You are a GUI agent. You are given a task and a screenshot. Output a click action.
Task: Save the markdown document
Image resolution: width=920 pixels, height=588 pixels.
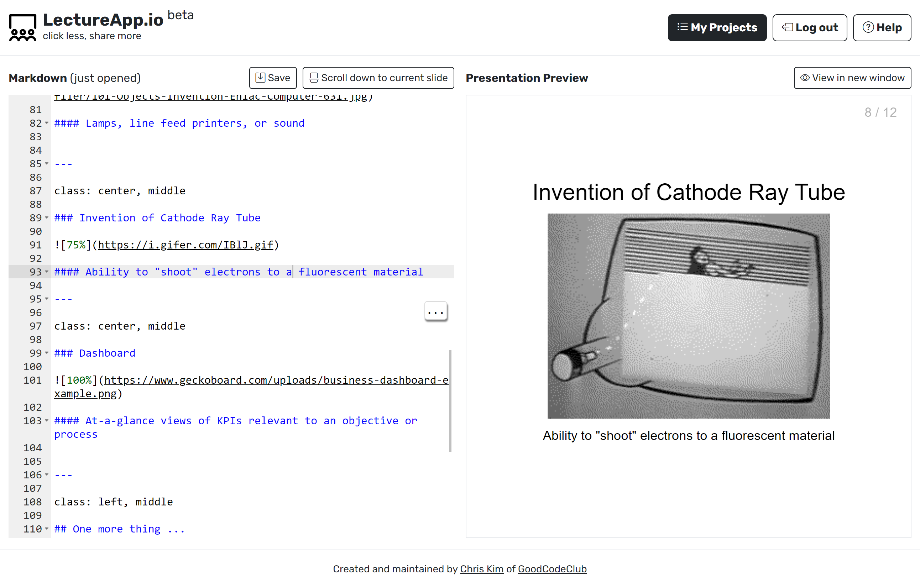[273, 78]
